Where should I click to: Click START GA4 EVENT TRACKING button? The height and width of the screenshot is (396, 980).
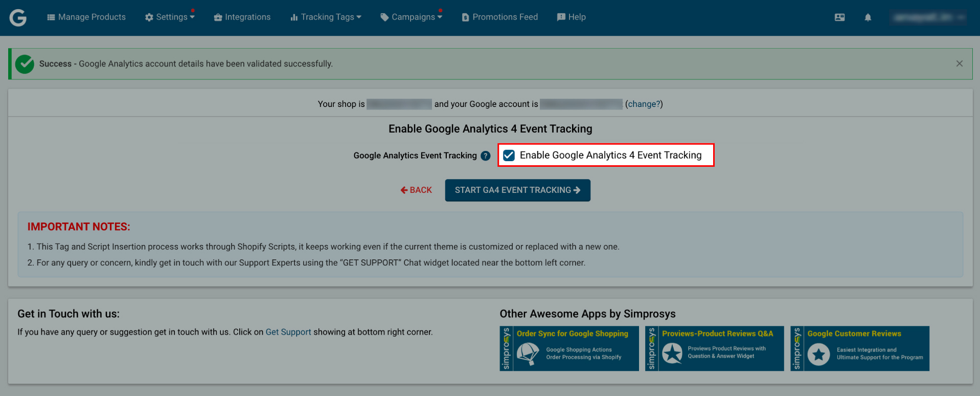tap(517, 190)
